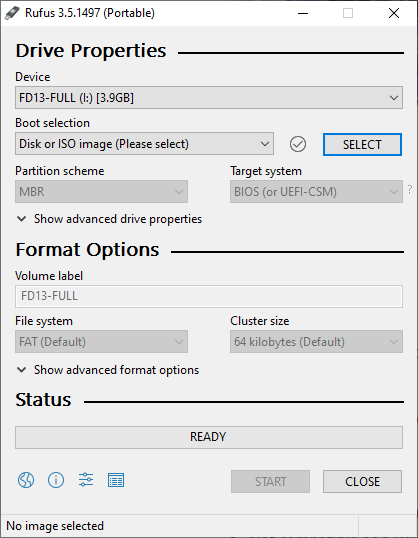Click the SELECT button
The width and height of the screenshot is (418, 538).
pos(362,144)
